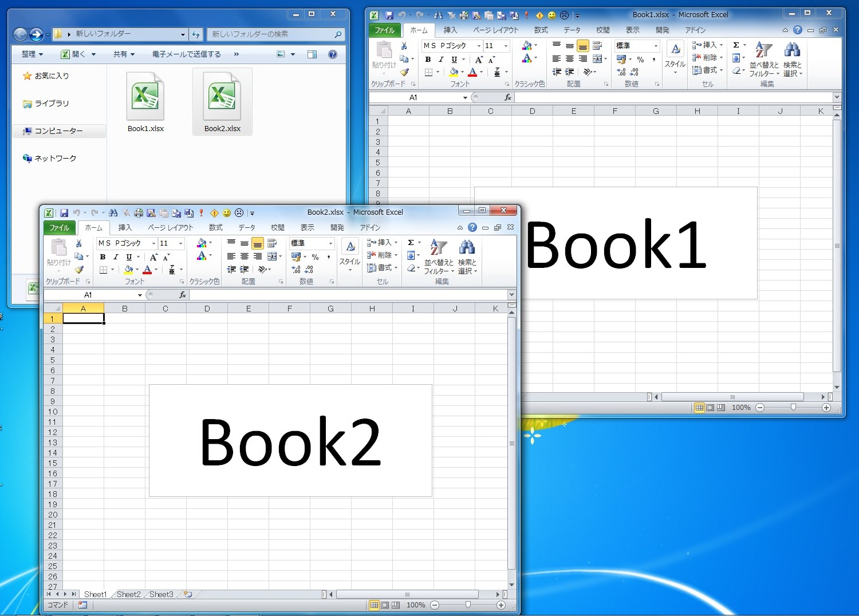Click the yellow diamond warning icon in Book1 toolbar
Image resolution: width=859 pixels, height=616 pixels.
(x=539, y=15)
